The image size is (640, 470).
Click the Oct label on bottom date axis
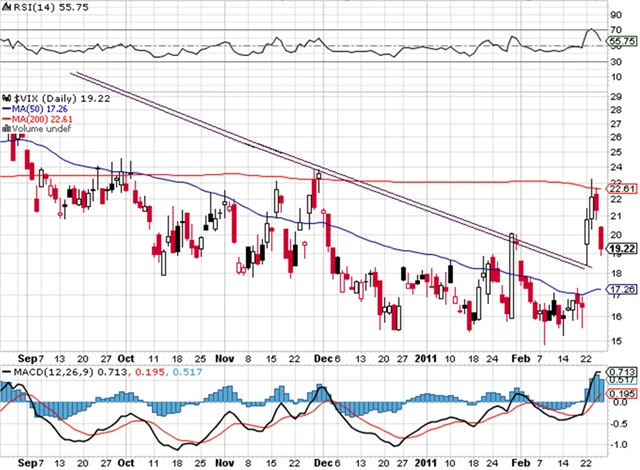(126, 464)
